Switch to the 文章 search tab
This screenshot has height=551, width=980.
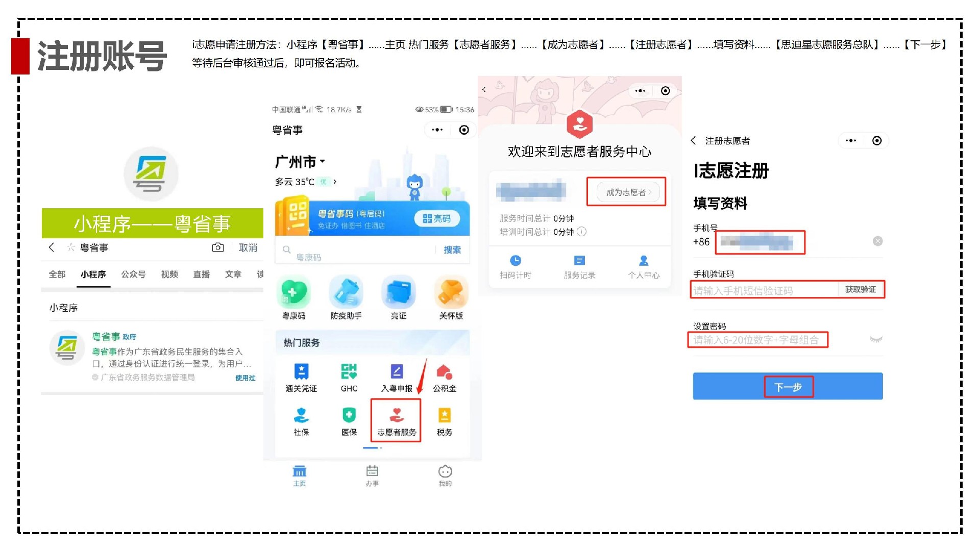tap(233, 274)
